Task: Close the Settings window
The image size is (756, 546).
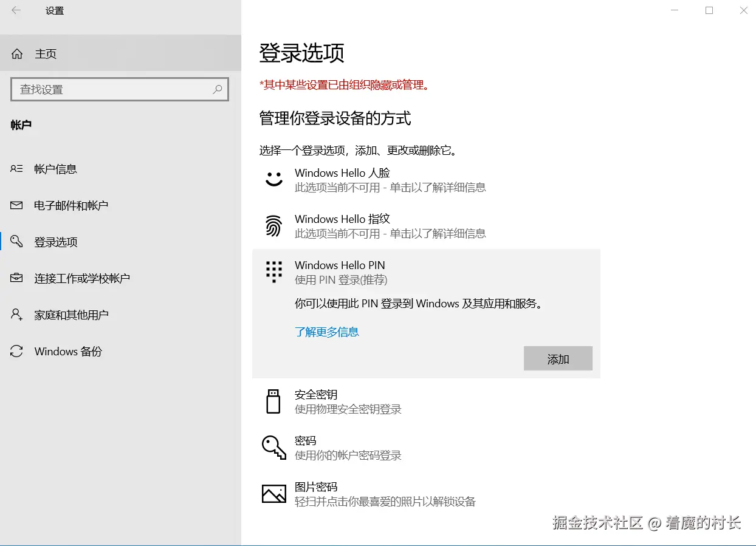Action: pos(743,10)
